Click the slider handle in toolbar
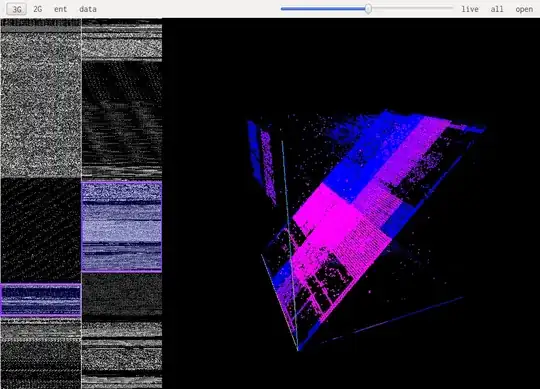540x389 pixels. [368, 9]
